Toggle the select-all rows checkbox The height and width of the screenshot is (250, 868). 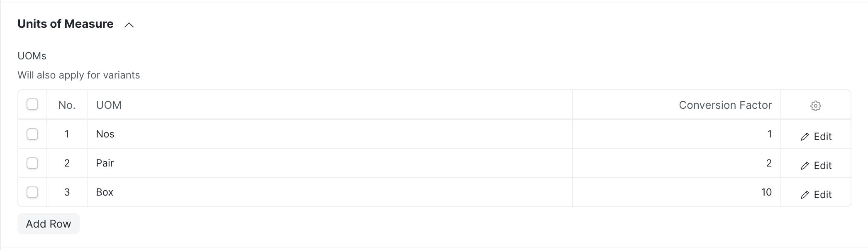[32, 104]
